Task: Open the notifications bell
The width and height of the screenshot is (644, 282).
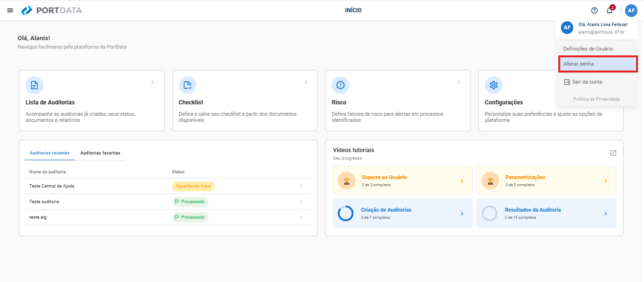Action: [610, 10]
